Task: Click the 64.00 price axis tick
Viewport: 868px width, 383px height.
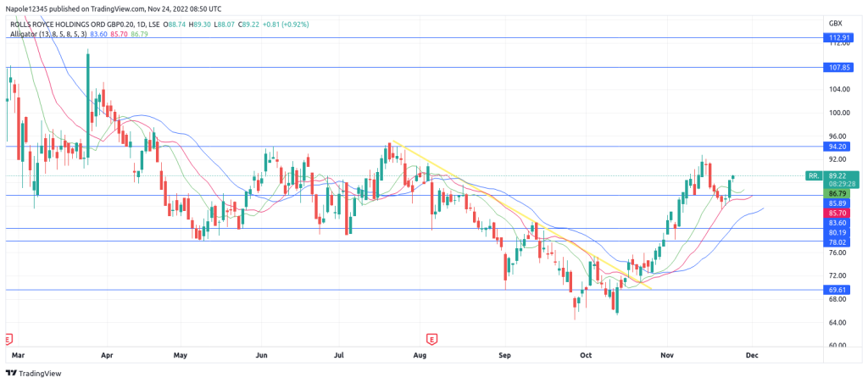Action: (838, 322)
